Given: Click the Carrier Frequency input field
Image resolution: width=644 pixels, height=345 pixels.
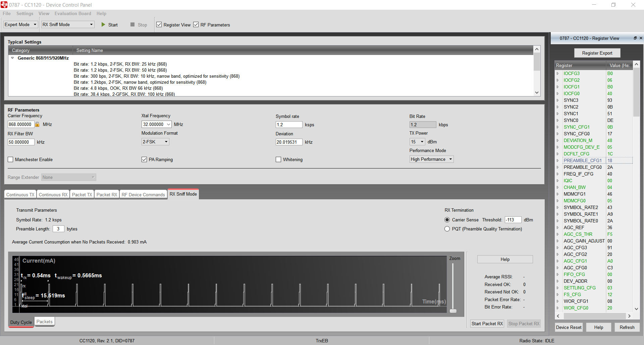Looking at the screenshot, I should click(x=21, y=124).
